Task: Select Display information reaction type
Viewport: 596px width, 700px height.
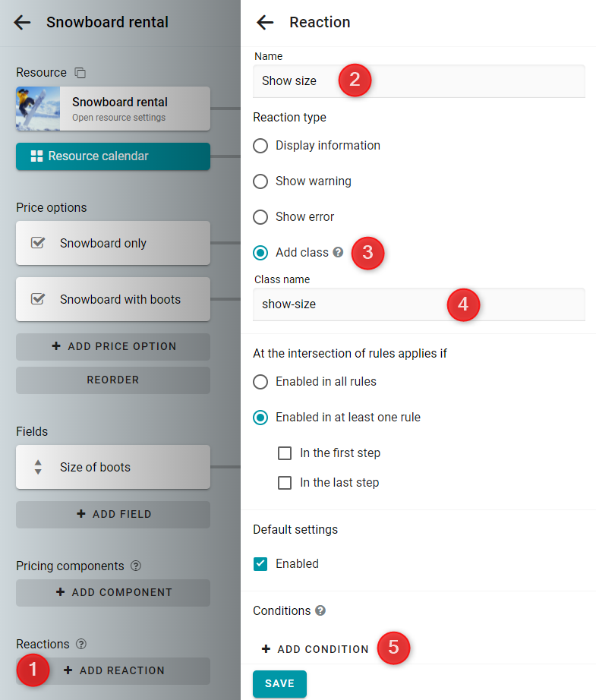Action: [x=260, y=146]
